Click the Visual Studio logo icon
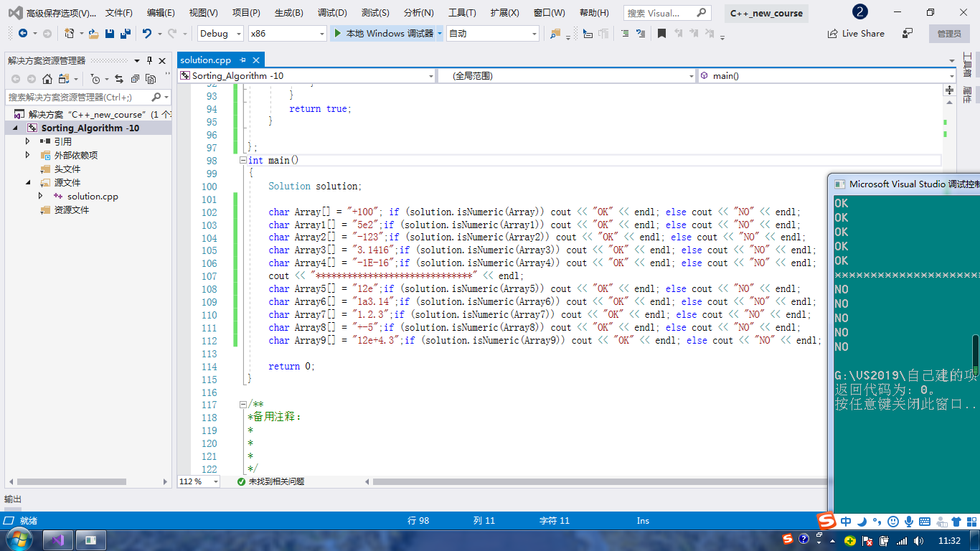 [14, 13]
